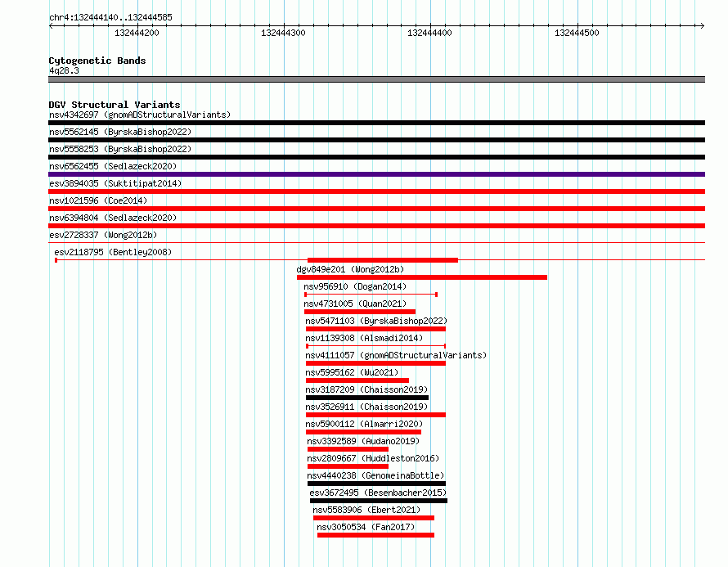728x567 pixels.
Task: Click the red bar under nsv3050534
Action: 375,535
